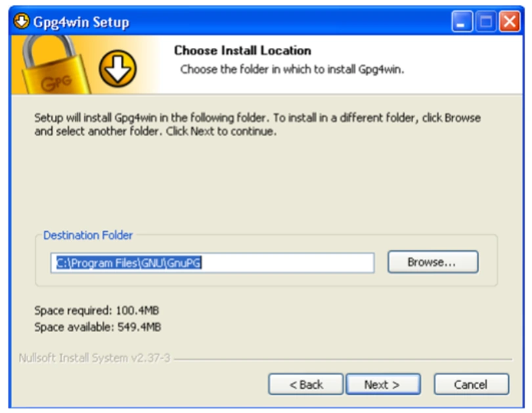The width and height of the screenshot is (532, 413).
Task: Click 'Space required: 100.4MB' text
Action: tap(97, 311)
